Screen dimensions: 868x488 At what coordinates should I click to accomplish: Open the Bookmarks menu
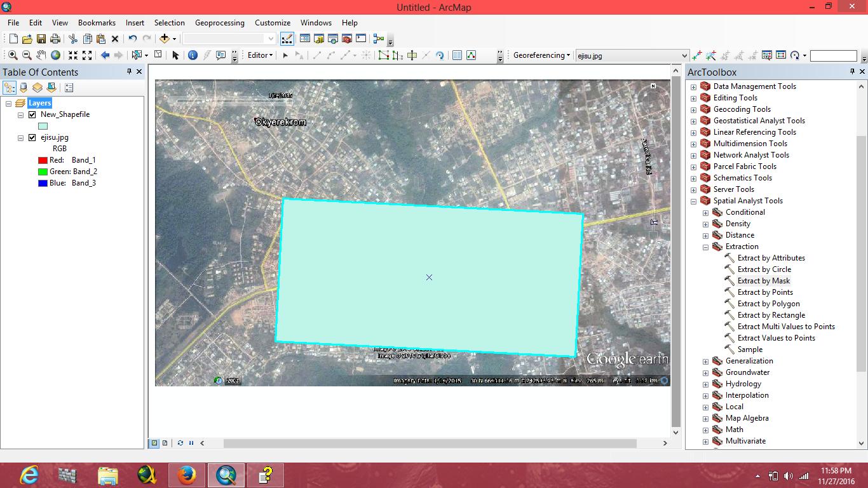click(x=97, y=22)
